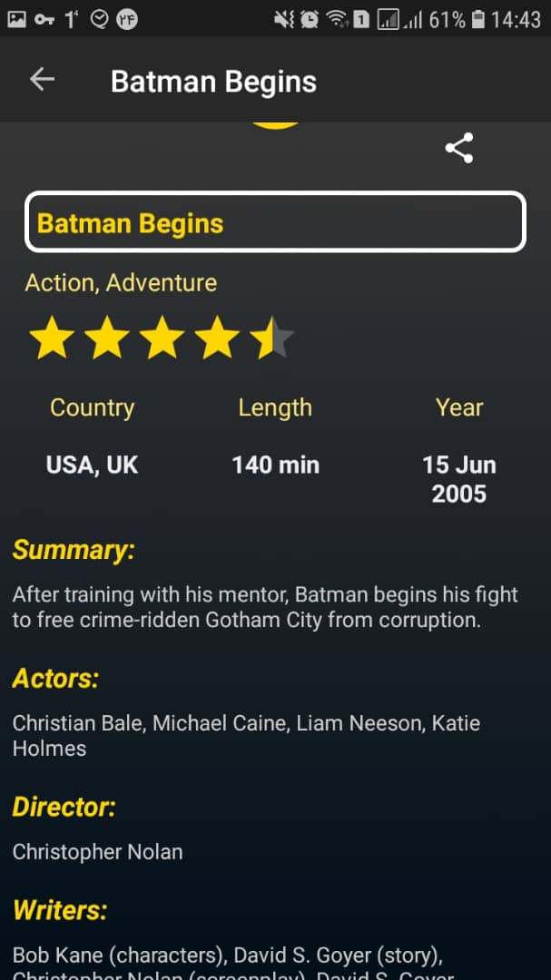Select the Batman Begins title field
This screenshot has width=551, height=980.
pyautogui.click(x=275, y=221)
